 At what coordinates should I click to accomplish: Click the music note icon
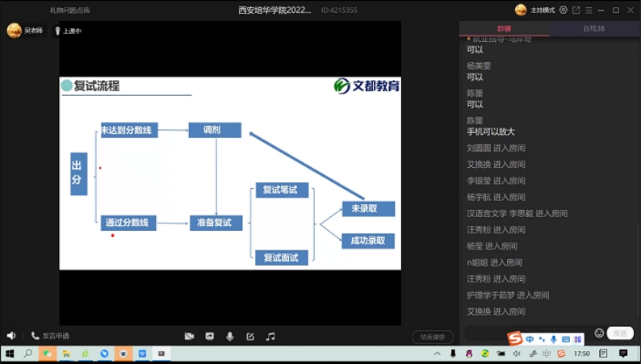coord(270,336)
